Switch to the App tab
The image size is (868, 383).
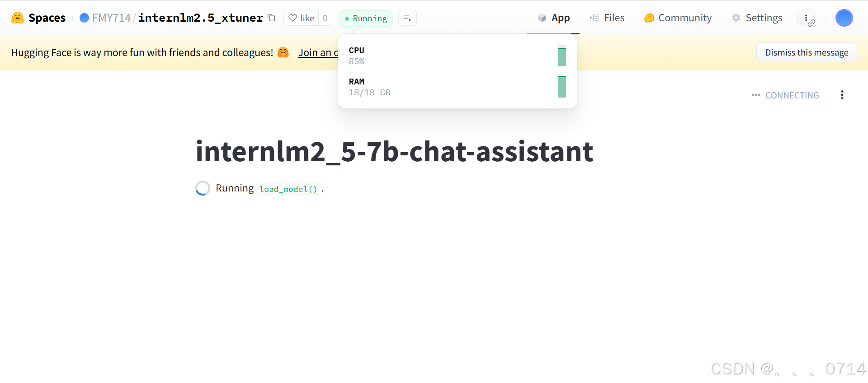click(x=553, y=18)
